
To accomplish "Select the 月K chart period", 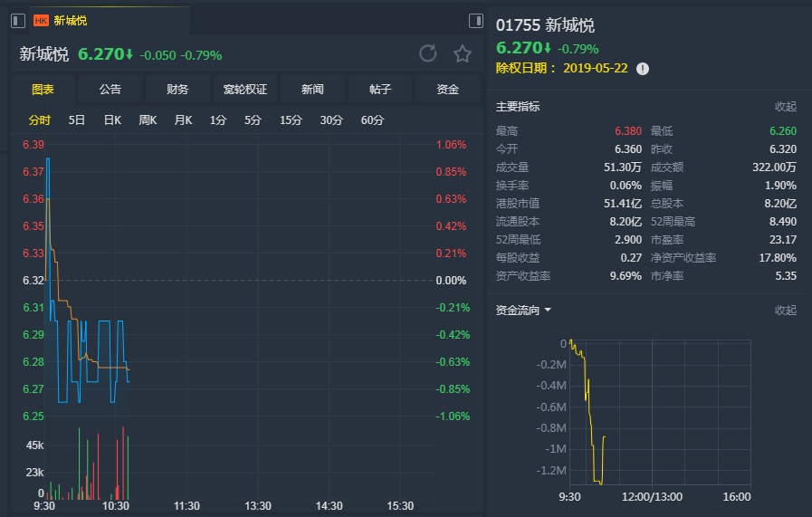I will coord(183,120).
